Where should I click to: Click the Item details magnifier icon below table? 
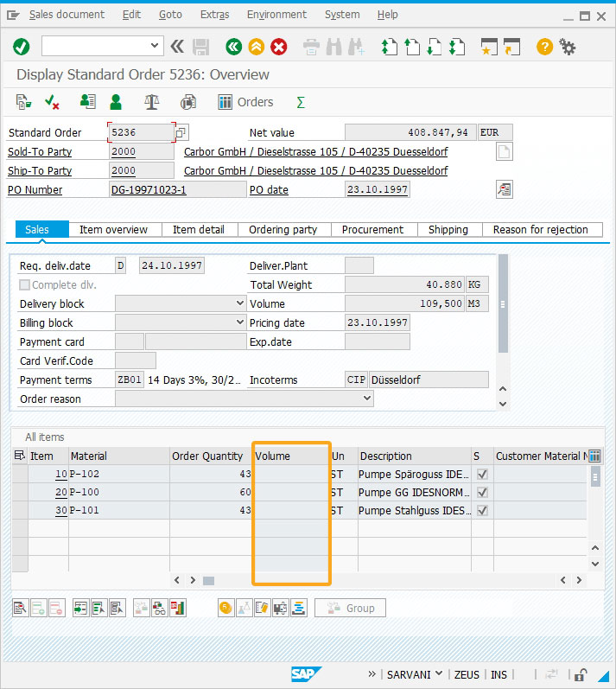[x=20, y=608]
